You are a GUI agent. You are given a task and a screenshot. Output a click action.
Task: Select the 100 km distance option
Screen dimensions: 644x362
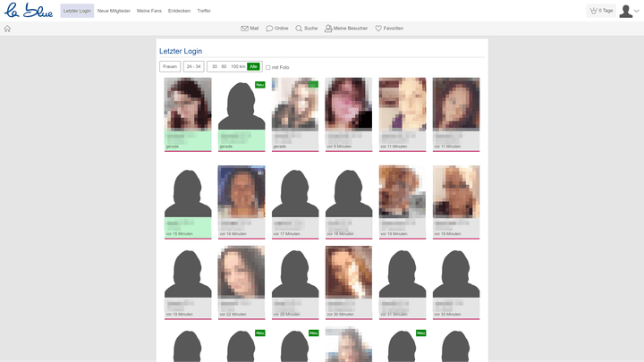click(x=238, y=66)
